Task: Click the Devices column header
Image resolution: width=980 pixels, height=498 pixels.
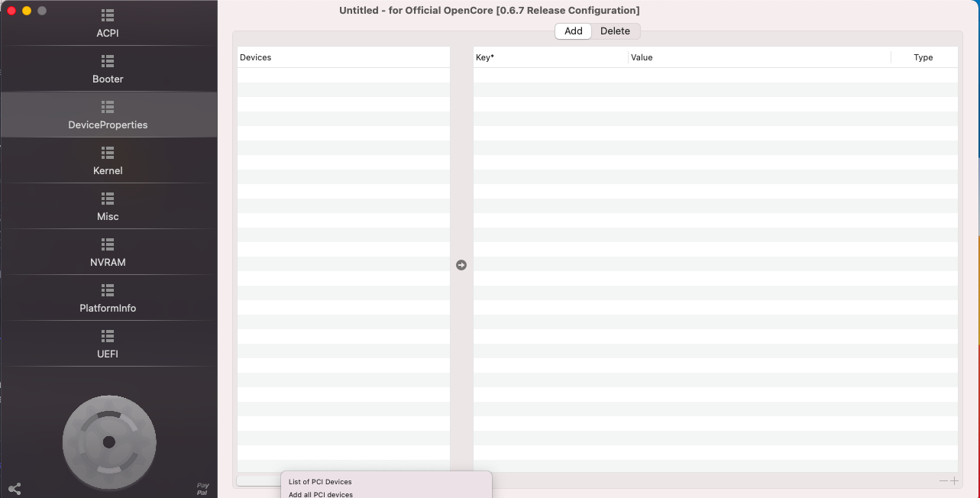Action: coord(343,57)
